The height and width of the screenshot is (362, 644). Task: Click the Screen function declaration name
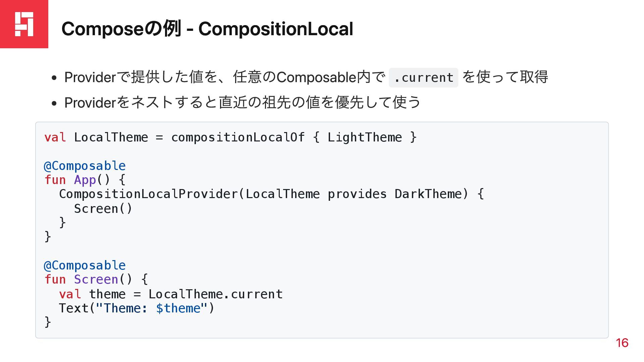(96, 280)
